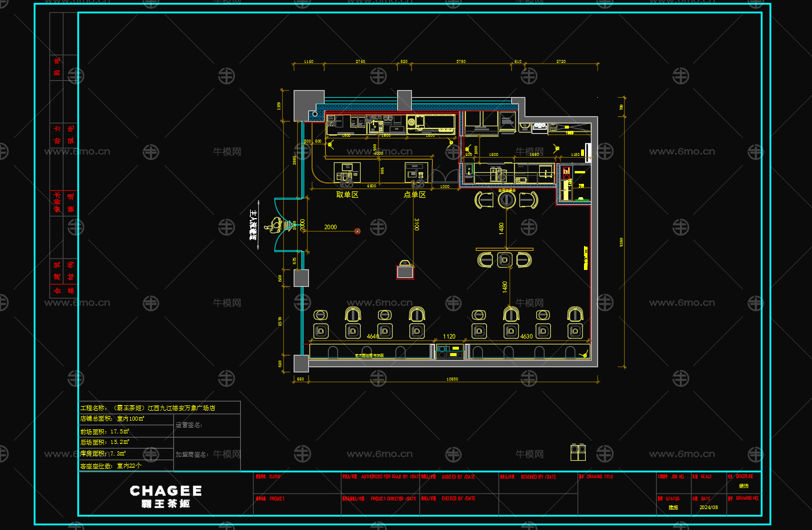Click the red circle marker near entrance
Image resolution: width=812 pixels, height=530 pixels.
coord(358,232)
